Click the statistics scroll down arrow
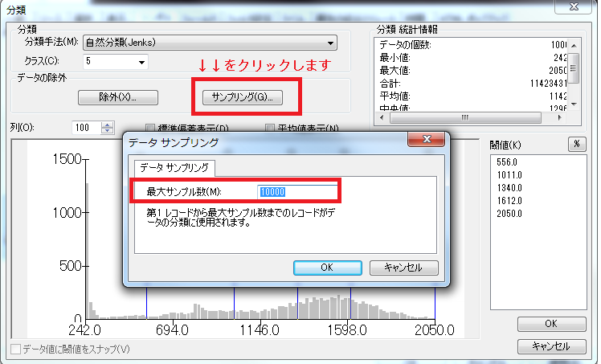 tap(574, 104)
